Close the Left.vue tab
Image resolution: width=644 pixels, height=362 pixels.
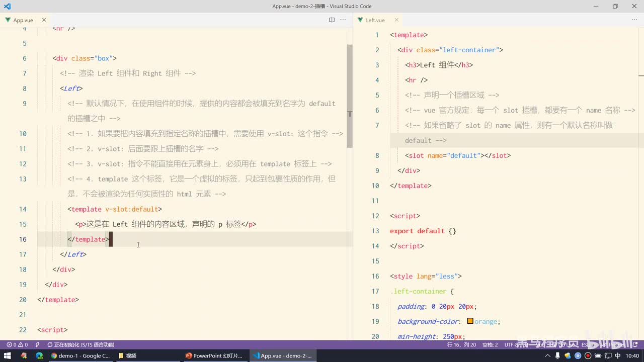coord(396,20)
